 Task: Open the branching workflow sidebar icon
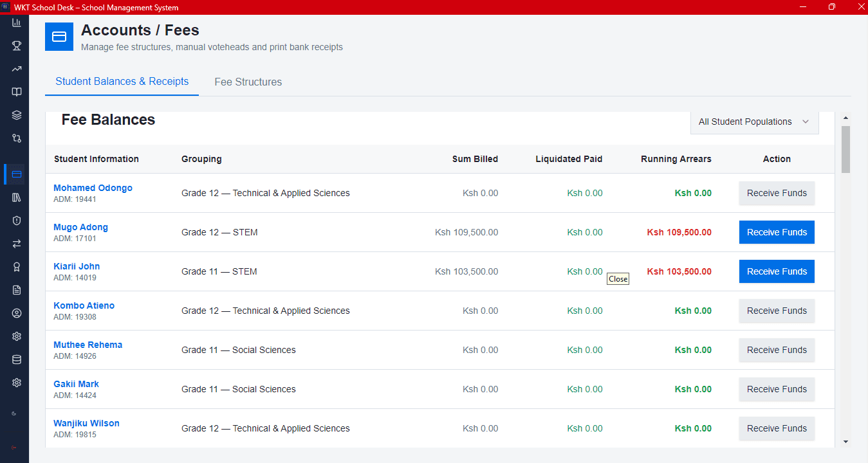[16, 138]
